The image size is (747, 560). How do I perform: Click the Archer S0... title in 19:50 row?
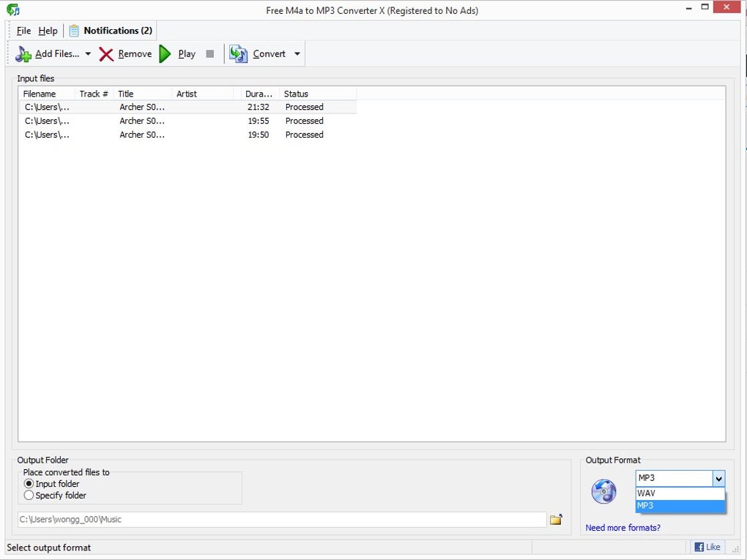[x=142, y=135]
